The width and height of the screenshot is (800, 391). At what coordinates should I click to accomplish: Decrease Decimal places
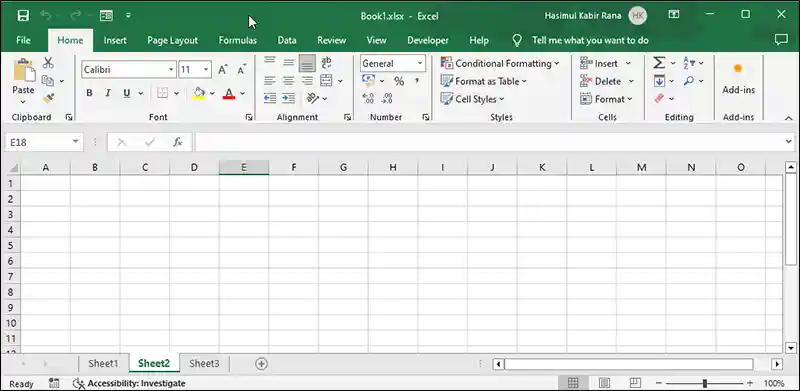click(x=387, y=98)
